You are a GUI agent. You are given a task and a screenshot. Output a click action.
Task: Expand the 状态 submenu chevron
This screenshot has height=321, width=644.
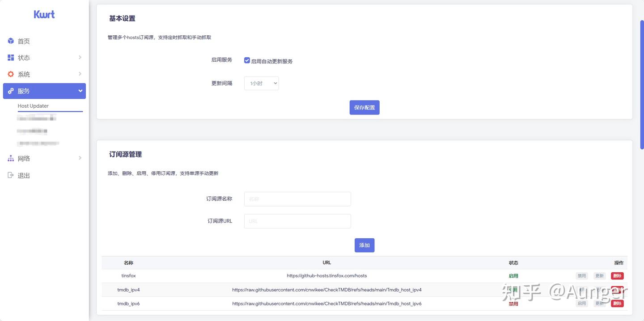pyautogui.click(x=80, y=57)
